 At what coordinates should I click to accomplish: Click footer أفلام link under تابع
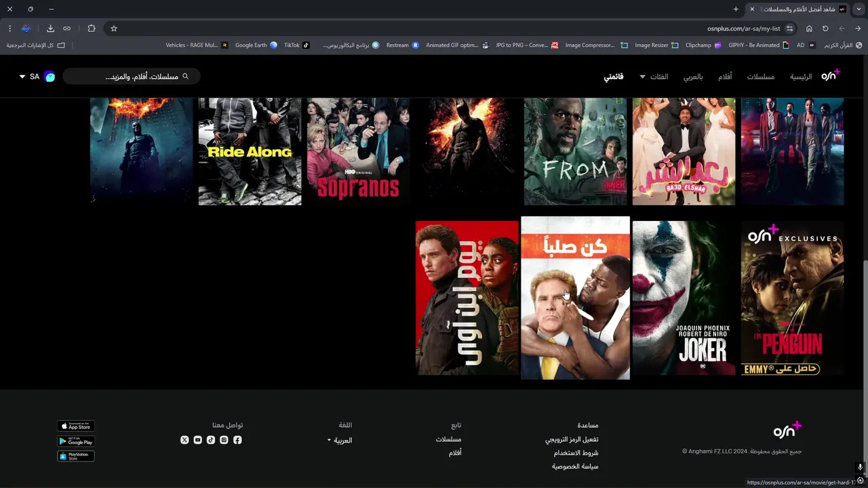(x=455, y=453)
